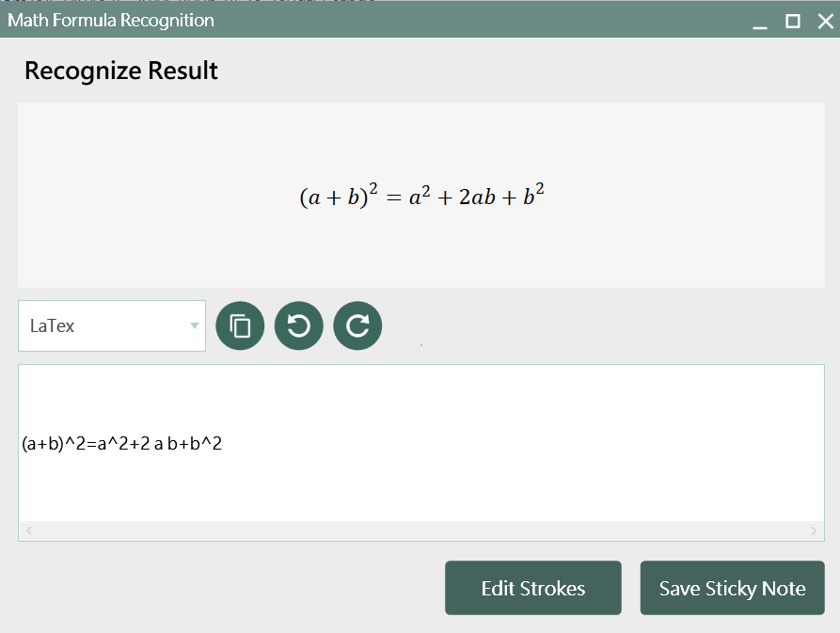840x633 pixels.
Task: Click the Math Formula Recognition title bar text
Action: click(111, 20)
